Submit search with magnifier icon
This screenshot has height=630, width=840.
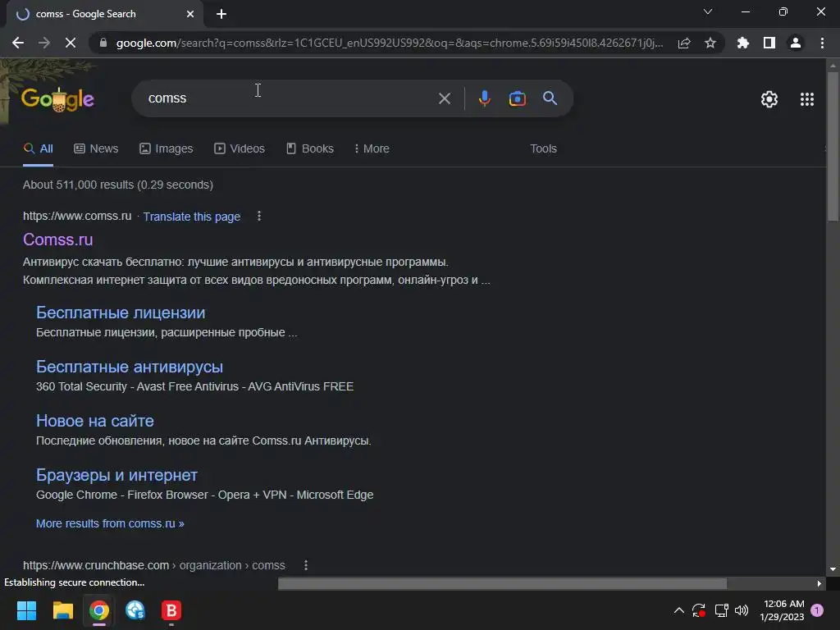[x=550, y=98]
